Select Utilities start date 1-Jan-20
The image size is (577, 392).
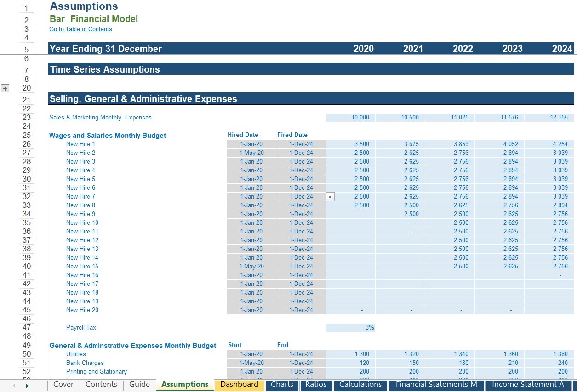point(251,354)
